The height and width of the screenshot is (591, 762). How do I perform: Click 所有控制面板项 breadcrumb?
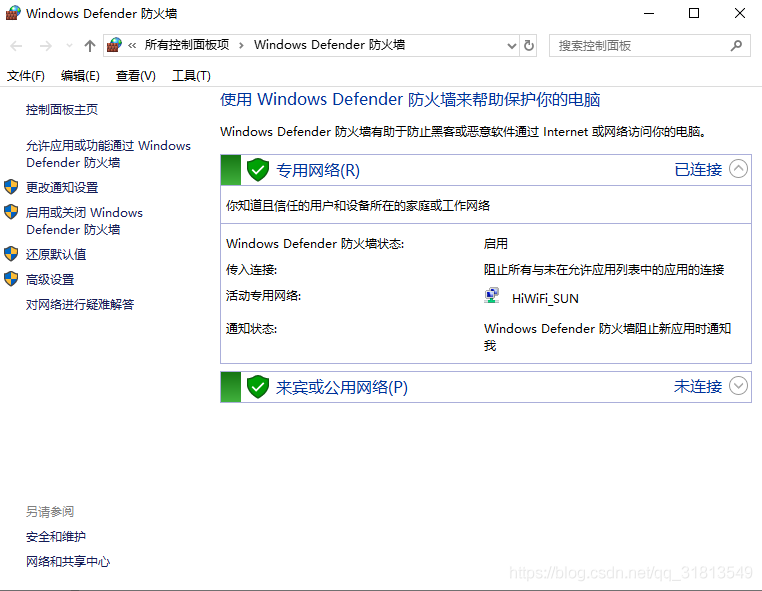tap(187, 45)
